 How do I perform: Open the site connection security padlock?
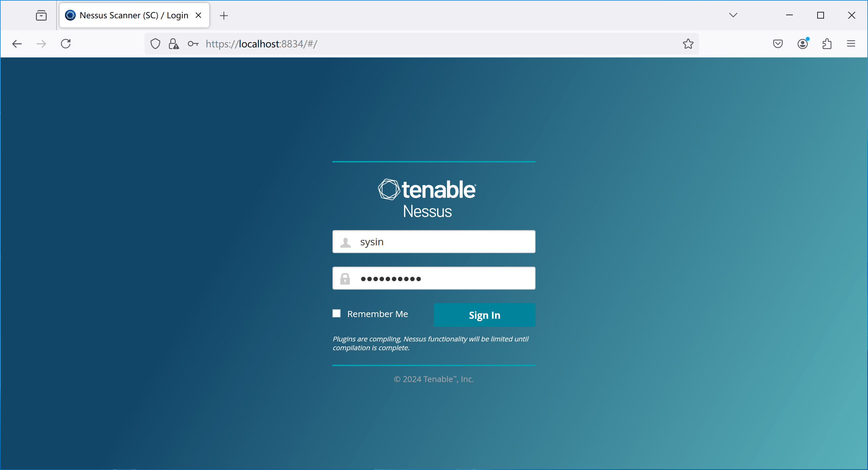[174, 44]
